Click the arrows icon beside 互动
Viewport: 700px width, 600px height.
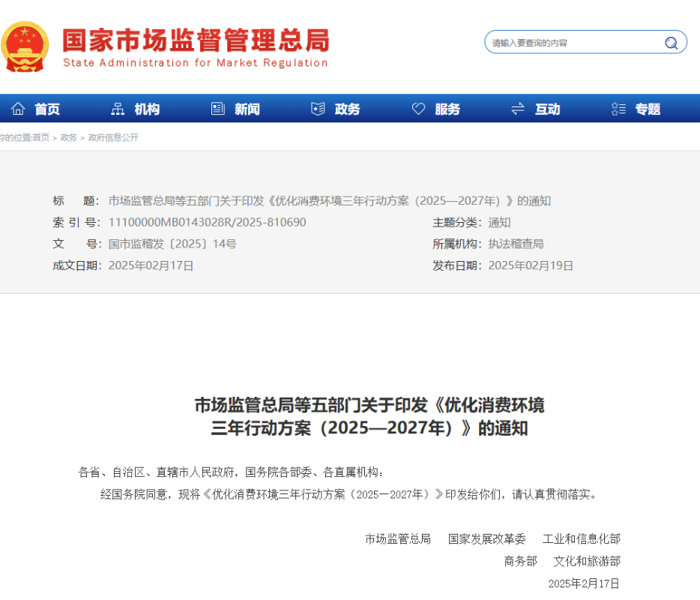point(517,109)
